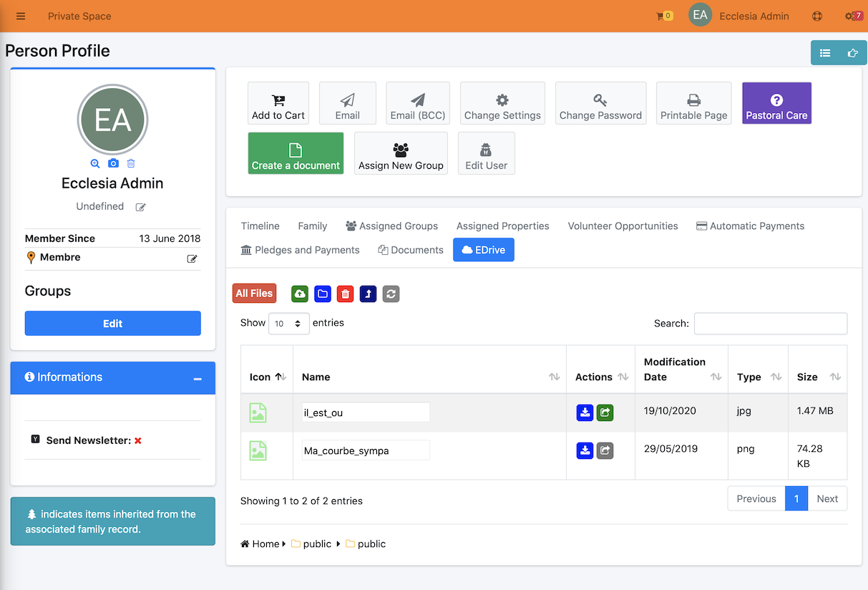Click the Email (BCC) button
This screenshot has height=590, width=868.
point(418,103)
